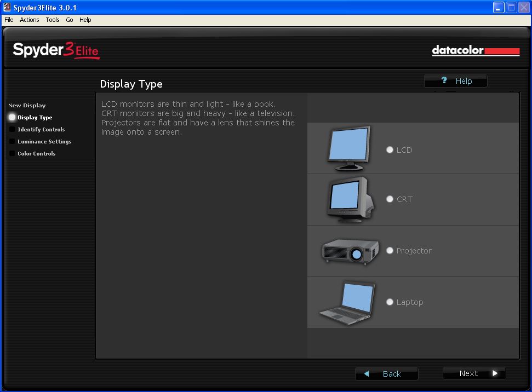Click the LCD monitor image
The width and height of the screenshot is (532, 392).
(x=349, y=148)
